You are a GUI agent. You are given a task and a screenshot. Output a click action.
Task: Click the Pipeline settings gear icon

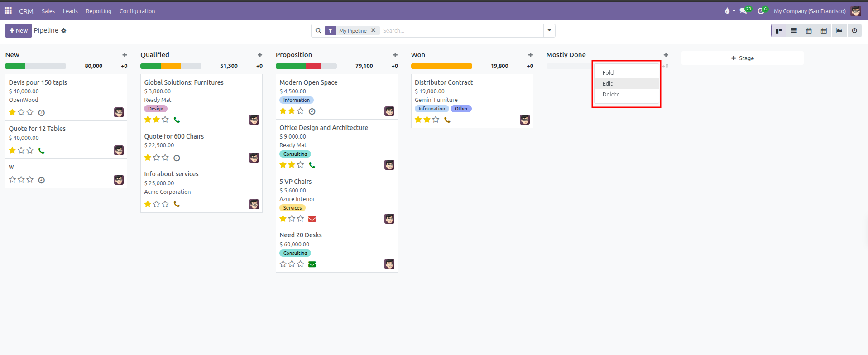pos(64,31)
